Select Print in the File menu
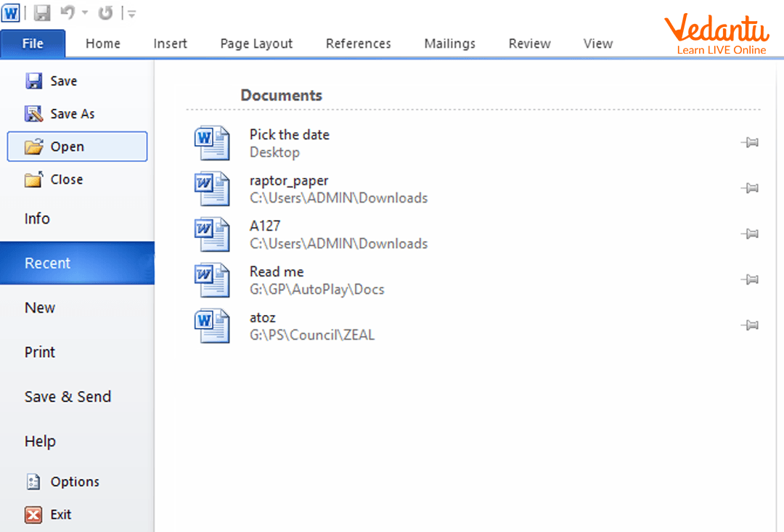Viewport: 784px width, 532px height. pyautogui.click(x=40, y=352)
